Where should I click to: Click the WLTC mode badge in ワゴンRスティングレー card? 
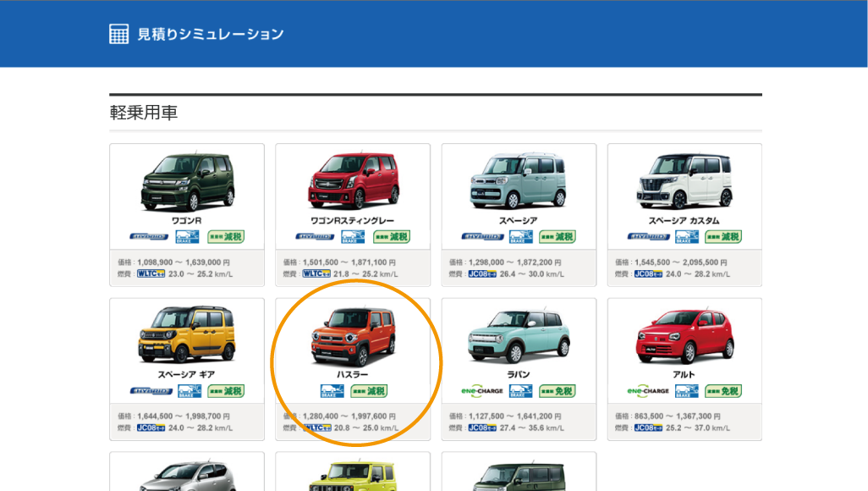(x=316, y=273)
